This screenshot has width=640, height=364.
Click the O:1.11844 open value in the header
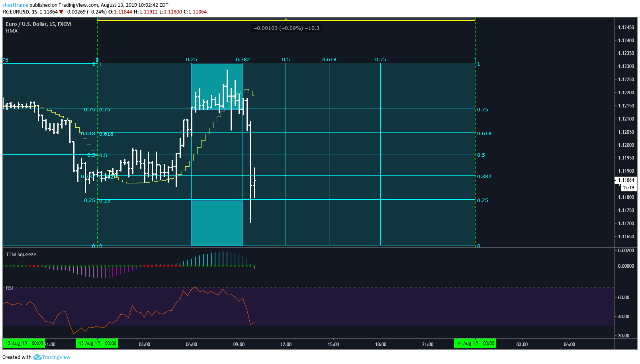(120, 12)
